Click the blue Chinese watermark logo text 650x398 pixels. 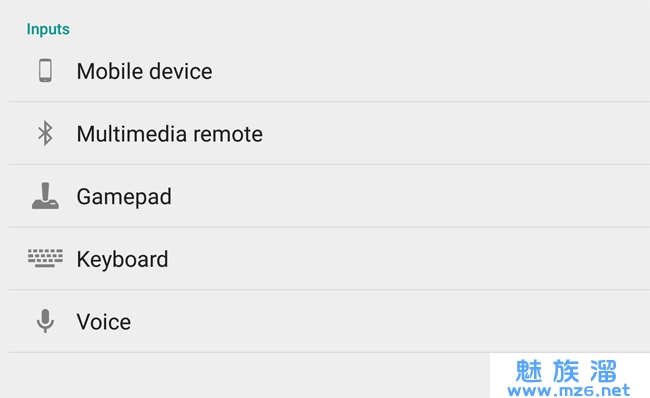click(x=566, y=371)
